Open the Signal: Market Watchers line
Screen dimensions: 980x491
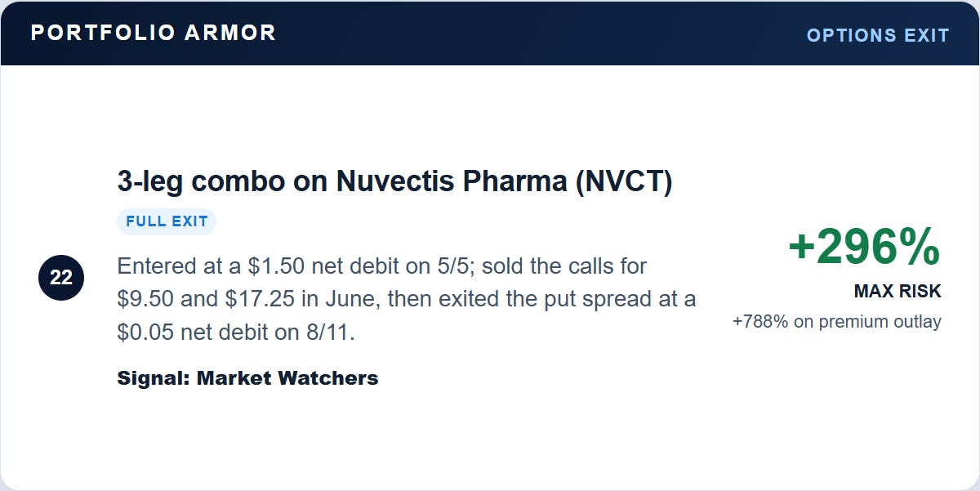click(x=247, y=378)
